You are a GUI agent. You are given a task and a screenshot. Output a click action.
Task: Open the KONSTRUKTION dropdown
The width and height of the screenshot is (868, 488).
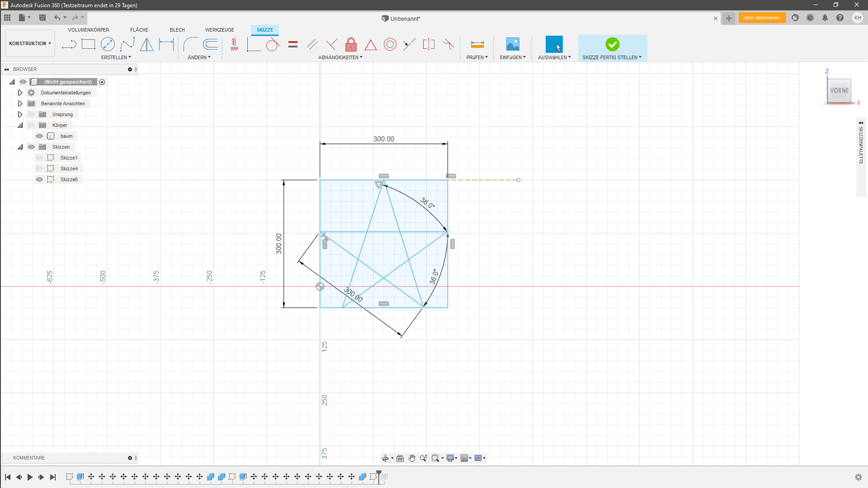29,43
